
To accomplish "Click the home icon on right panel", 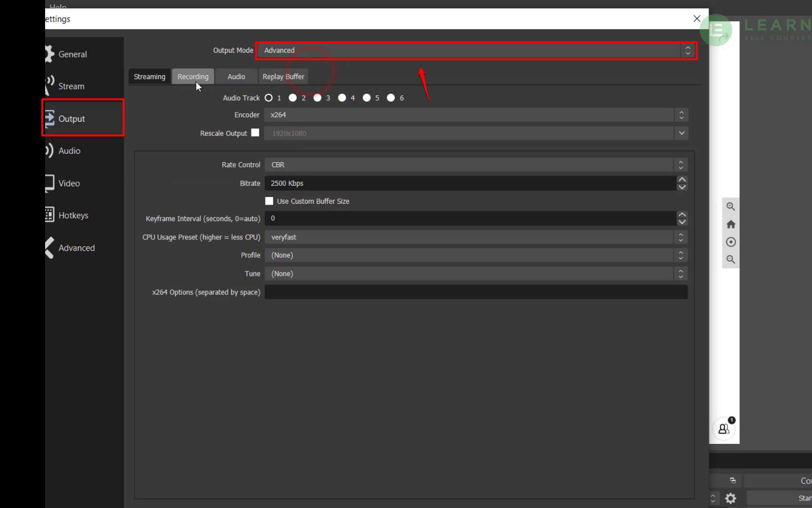I will (x=731, y=224).
